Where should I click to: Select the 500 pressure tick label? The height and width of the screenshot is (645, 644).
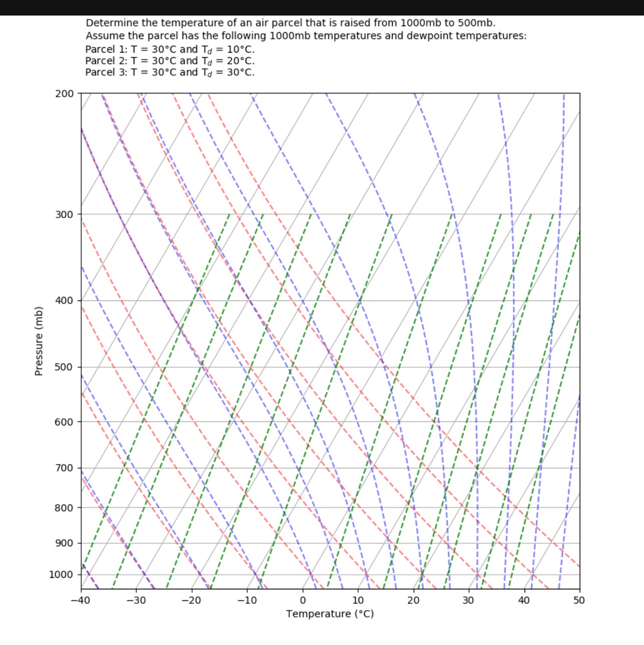[x=64, y=368]
